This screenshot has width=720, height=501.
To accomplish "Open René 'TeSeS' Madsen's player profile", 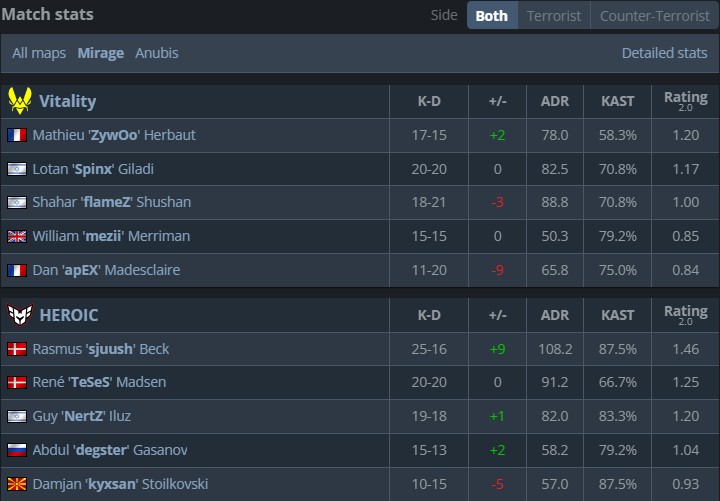I will coord(99,382).
